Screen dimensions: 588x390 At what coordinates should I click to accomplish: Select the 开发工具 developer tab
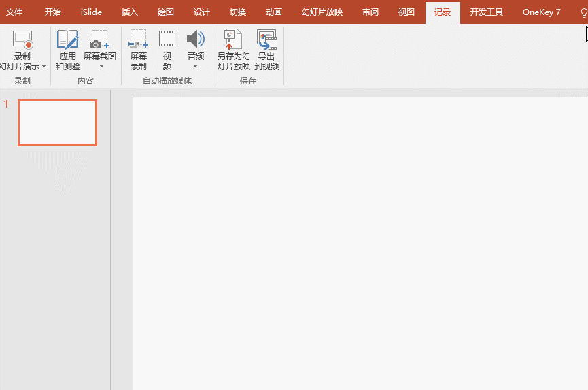click(487, 12)
